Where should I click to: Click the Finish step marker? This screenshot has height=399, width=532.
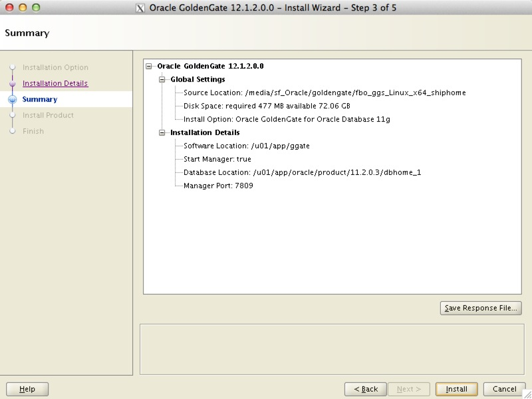point(13,131)
